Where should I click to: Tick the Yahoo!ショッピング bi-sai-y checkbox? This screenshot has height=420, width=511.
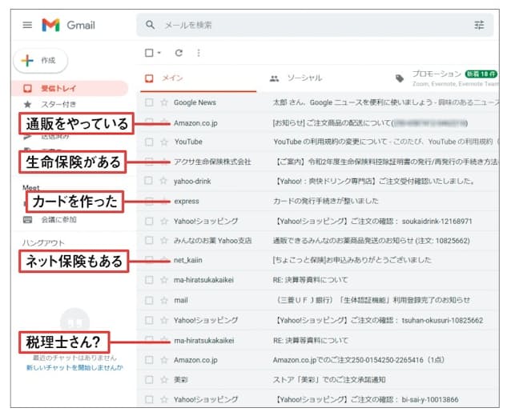[149, 399]
